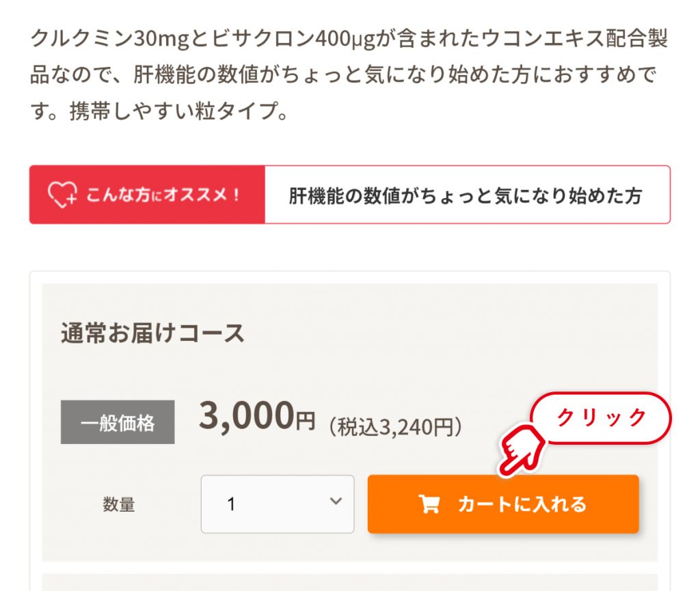The width and height of the screenshot is (700, 591).
Task: Click the カートに入れる add-to-cart button
Action: pyautogui.click(x=503, y=504)
